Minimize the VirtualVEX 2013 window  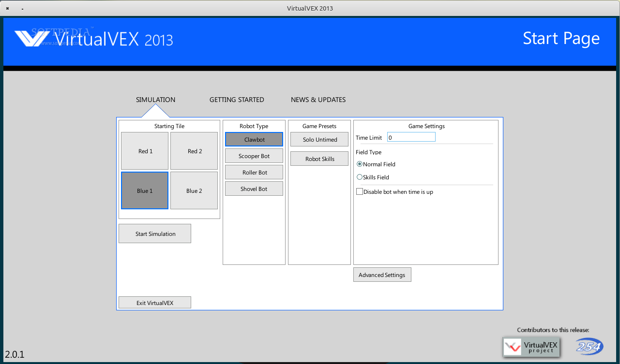tap(23, 8)
